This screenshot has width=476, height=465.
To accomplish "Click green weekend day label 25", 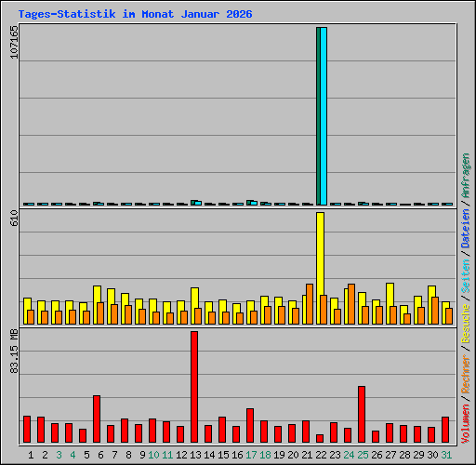I will click(x=363, y=455).
